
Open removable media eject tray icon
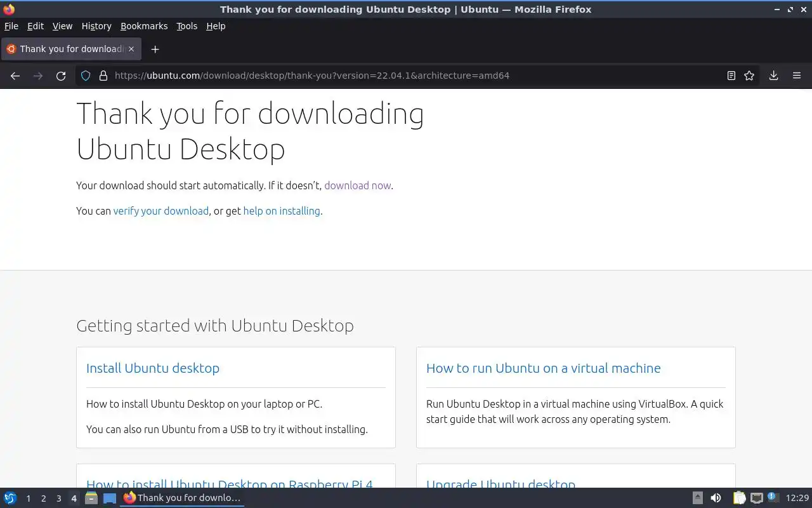(697, 498)
